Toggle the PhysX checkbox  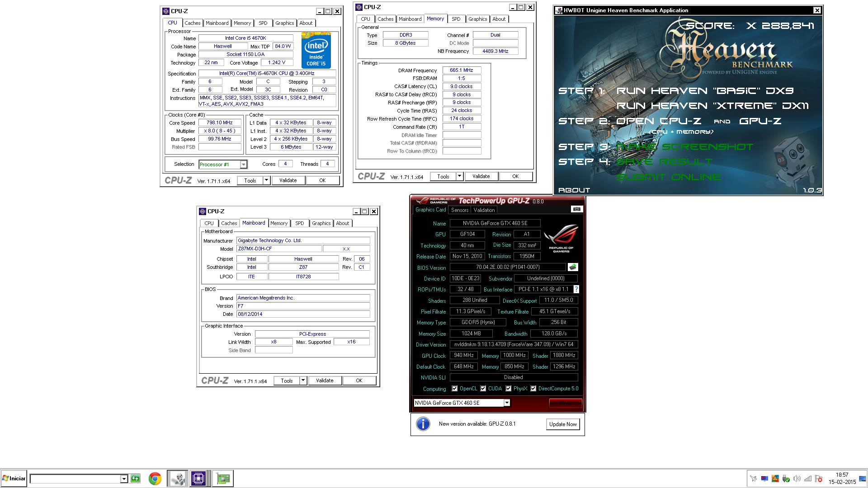508,389
